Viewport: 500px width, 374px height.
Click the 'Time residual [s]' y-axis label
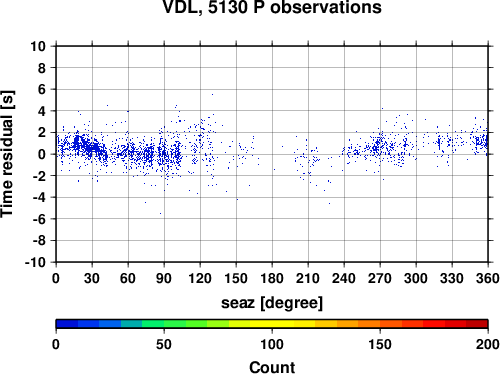coord(7,154)
